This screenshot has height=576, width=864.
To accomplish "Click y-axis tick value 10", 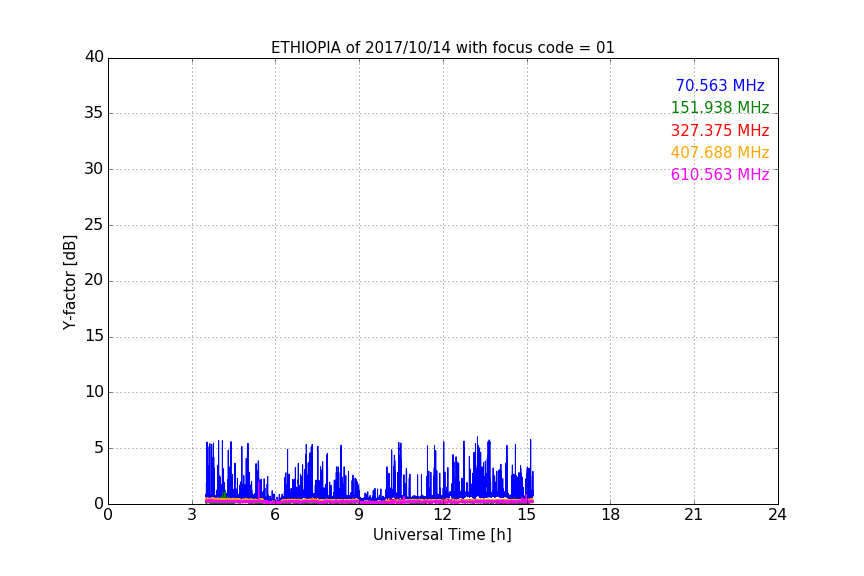I will click(x=94, y=392).
